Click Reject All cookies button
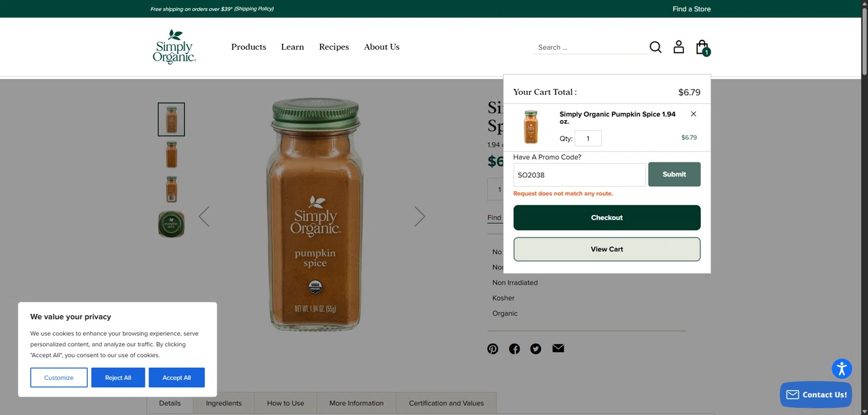This screenshot has height=415, width=868. pyautogui.click(x=118, y=377)
